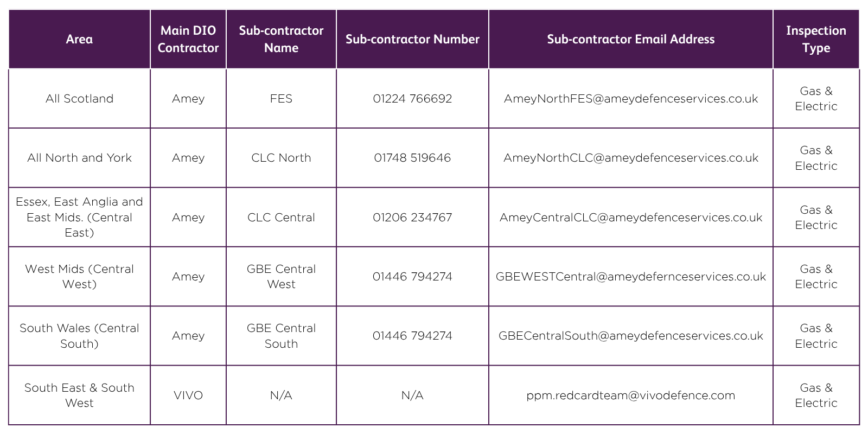
Task: Click phone number 01224 766692
Action: [412, 99]
